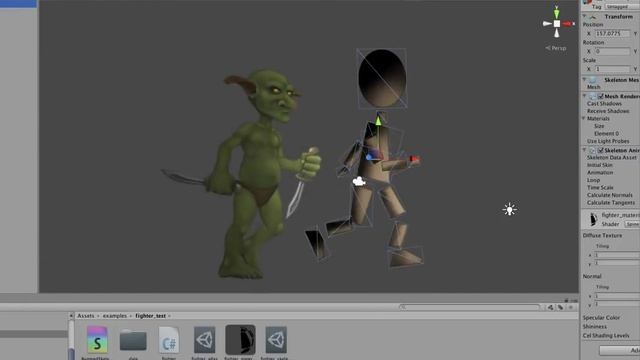Screen dimensions: 640x360
Task: Click the center cube of the orientation gizmo
Action: (x=557, y=24)
